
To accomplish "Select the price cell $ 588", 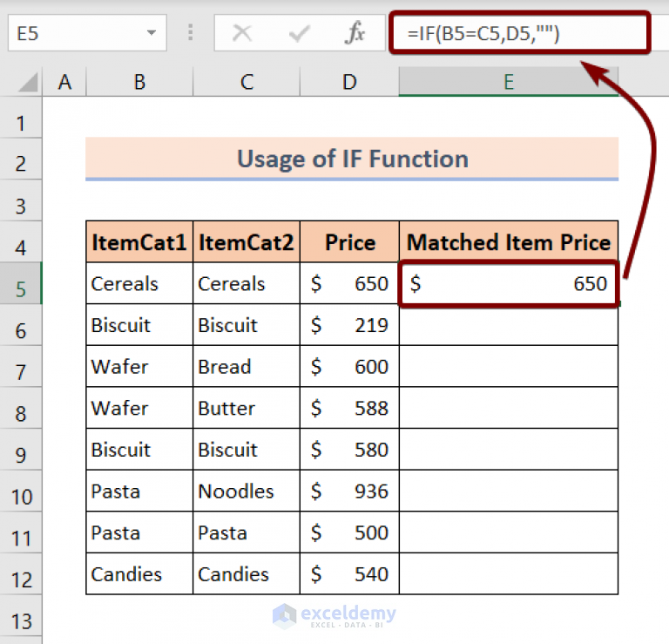I will 350,408.
